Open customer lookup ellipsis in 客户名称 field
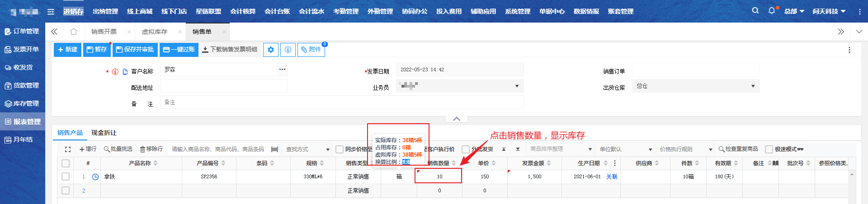Viewport: 868px width, 204px height. 282,70
